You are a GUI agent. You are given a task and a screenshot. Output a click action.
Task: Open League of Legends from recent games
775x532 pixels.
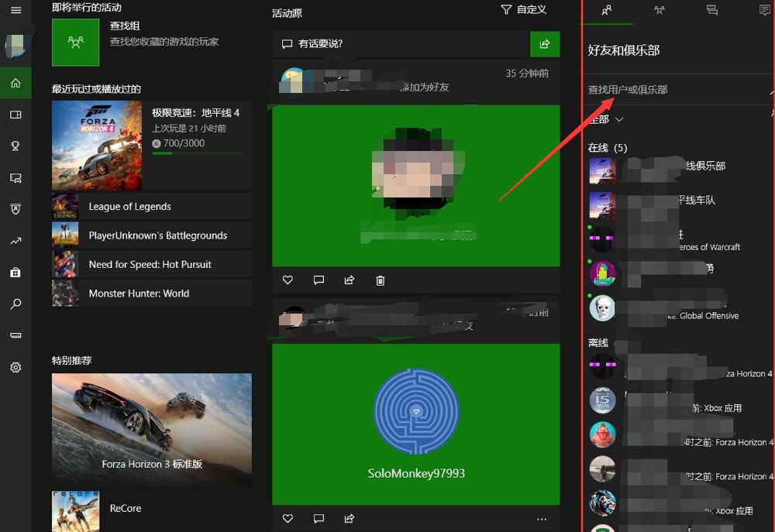click(x=152, y=207)
